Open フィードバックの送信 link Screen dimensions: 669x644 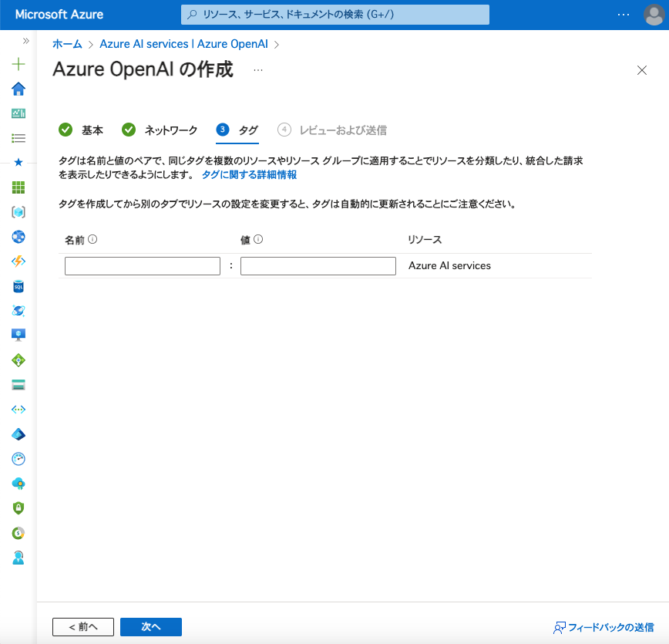tap(603, 627)
